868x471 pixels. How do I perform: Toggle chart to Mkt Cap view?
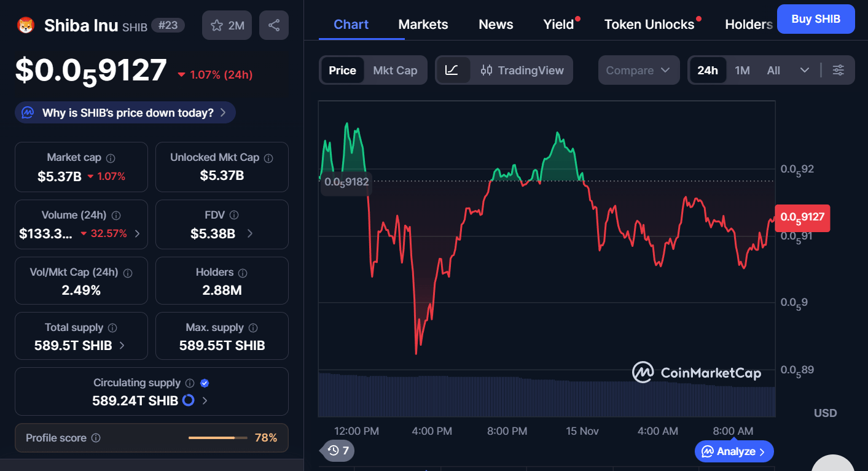click(x=395, y=70)
